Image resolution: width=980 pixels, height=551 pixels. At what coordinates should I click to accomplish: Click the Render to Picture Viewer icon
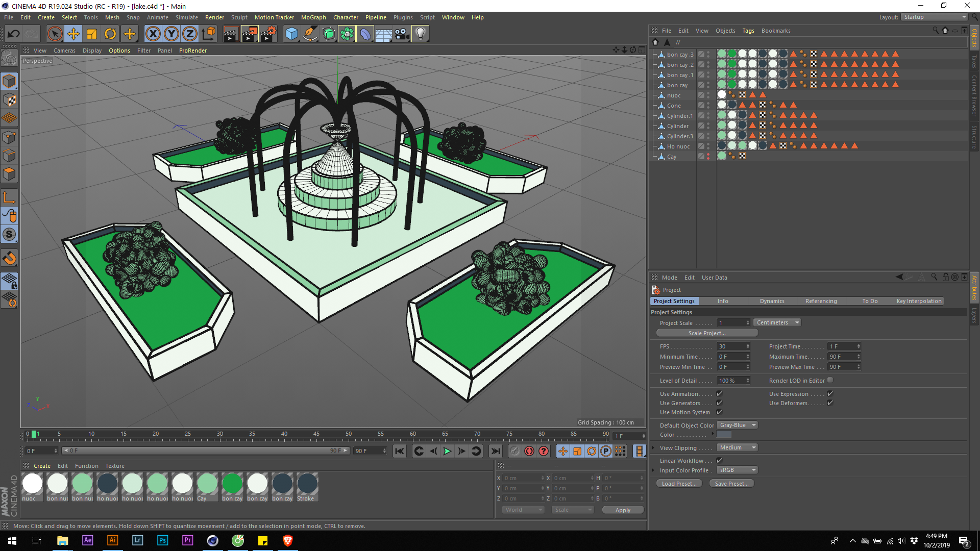pos(250,34)
